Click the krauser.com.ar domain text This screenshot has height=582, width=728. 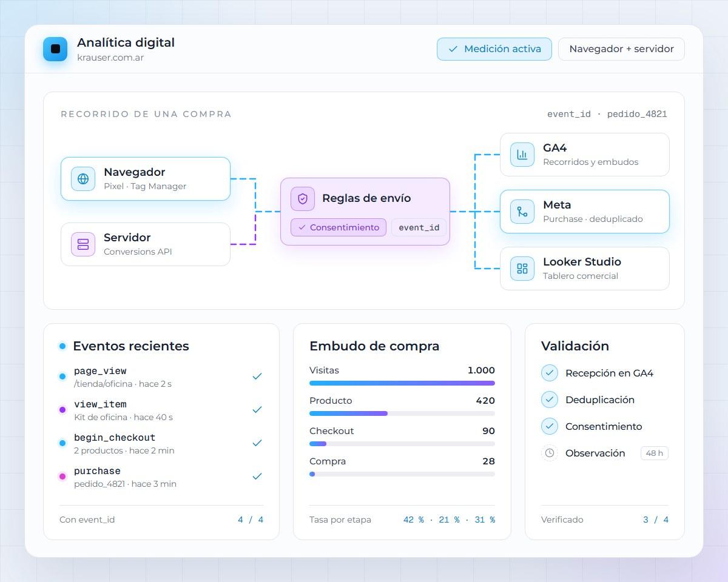click(110, 58)
